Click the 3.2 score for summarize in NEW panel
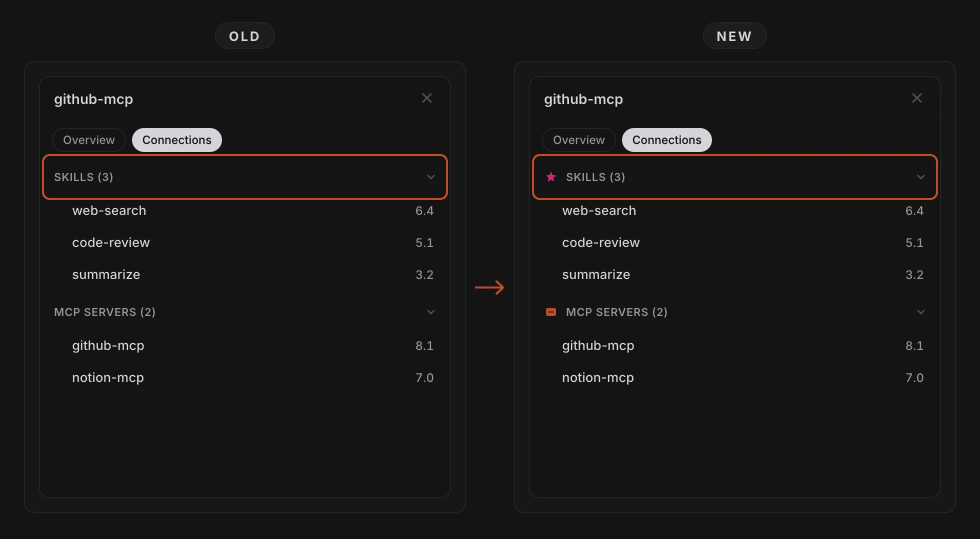This screenshot has height=539, width=980. (914, 274)
